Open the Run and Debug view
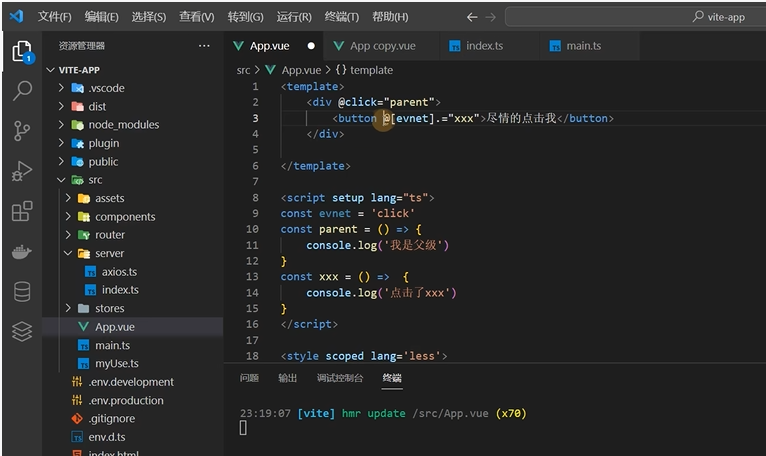Viewport: 766px width, 456px height. coord(22,171)
